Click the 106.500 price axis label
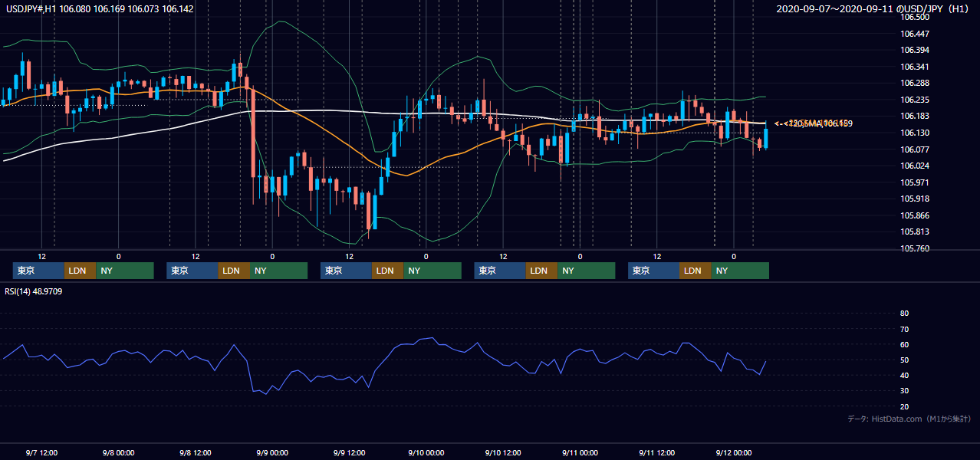 (916, 17)
